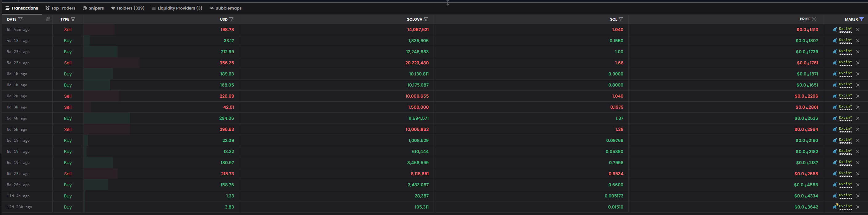868x215 pixels.
Task: Open Liquidity Providers (3) tab
Action: point(177,8)
